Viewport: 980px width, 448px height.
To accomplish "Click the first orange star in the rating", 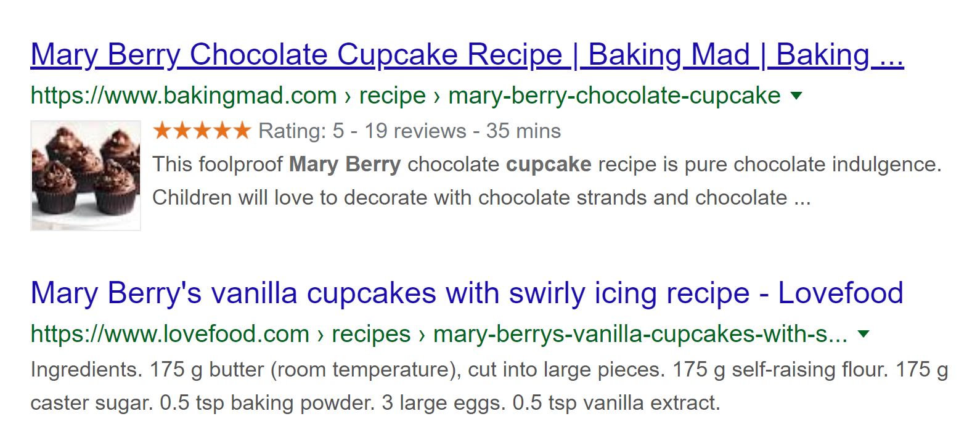I will pos(163,131).
